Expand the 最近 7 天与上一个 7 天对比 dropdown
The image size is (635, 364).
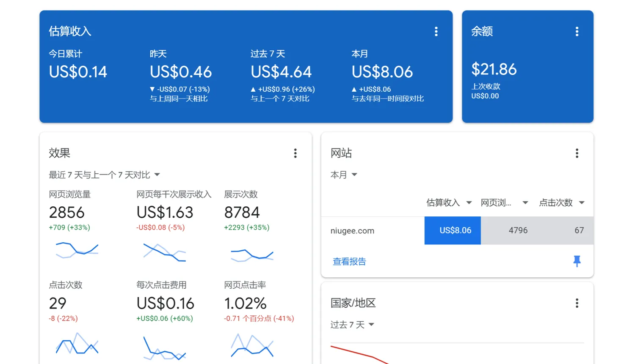click(104, 175)
